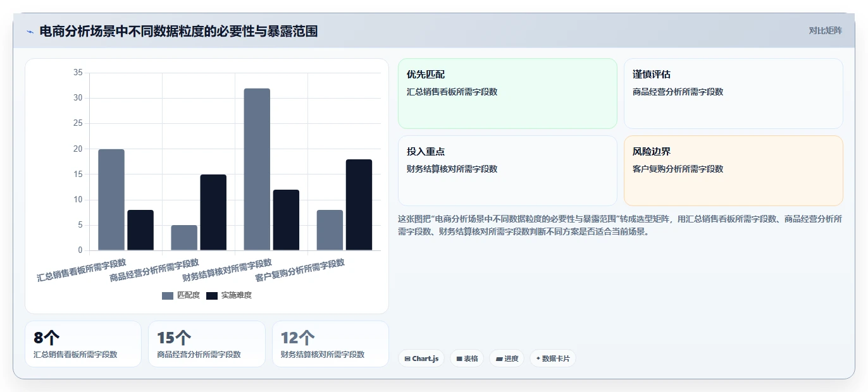This screenshot has width=868, height=392.
Task: Click x-axis label 商品经营分析所需字段数
Action: (x=154, y=270)
